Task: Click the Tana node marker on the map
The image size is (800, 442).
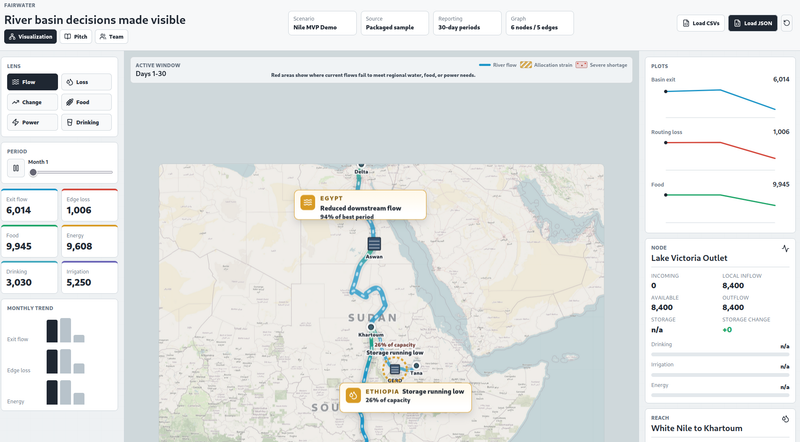Action: pyautogui.click(x=416, y=365)
